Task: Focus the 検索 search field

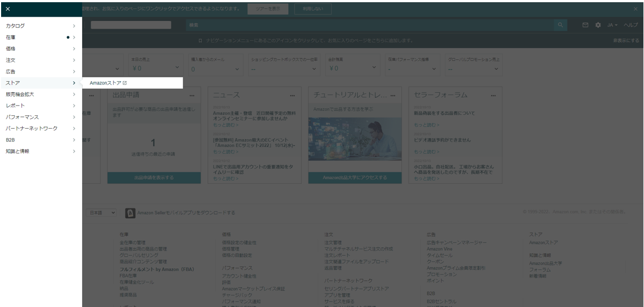Action: click(369, 25)
